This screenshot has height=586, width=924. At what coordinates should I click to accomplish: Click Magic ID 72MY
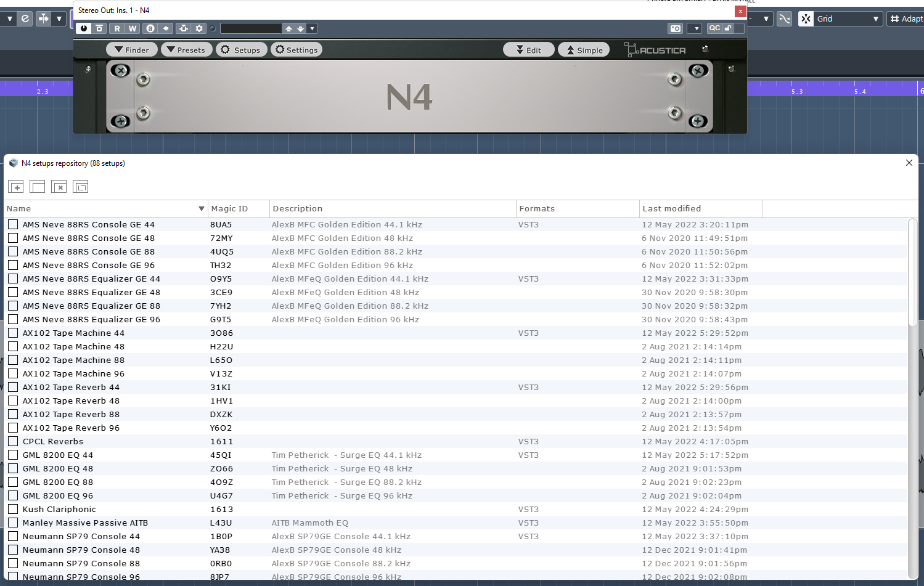click(x=221, y=238)
